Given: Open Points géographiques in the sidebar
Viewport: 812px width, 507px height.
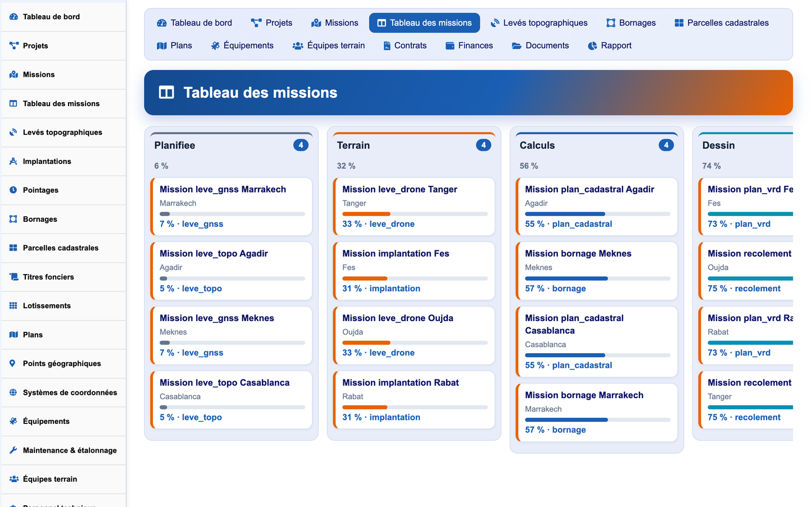Looking at the screenshot, I should pyautogui.click(x=63, y=364).
